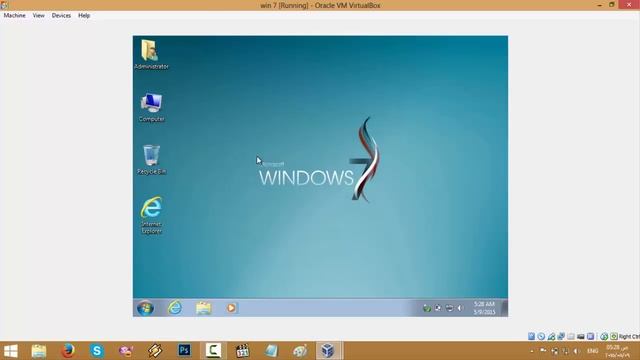Click the Show Desktop strip in Windows 7

click(504, 308)
